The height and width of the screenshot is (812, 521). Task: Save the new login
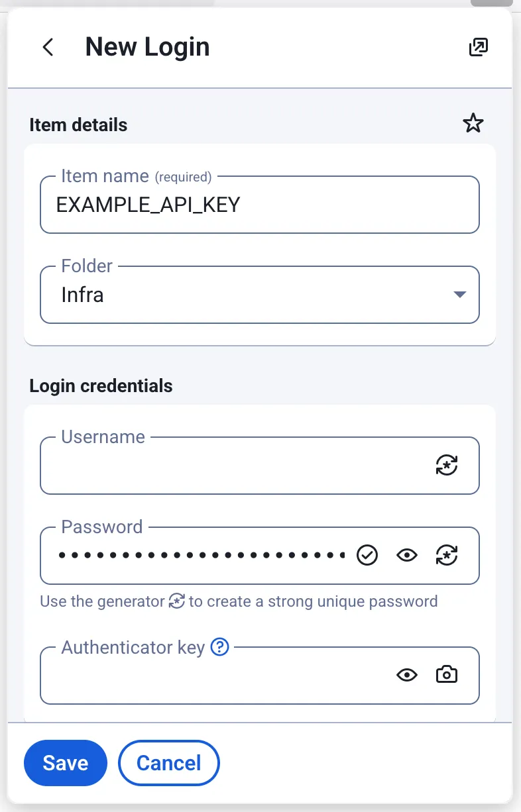pyautogui.click(x=65, y=763)
